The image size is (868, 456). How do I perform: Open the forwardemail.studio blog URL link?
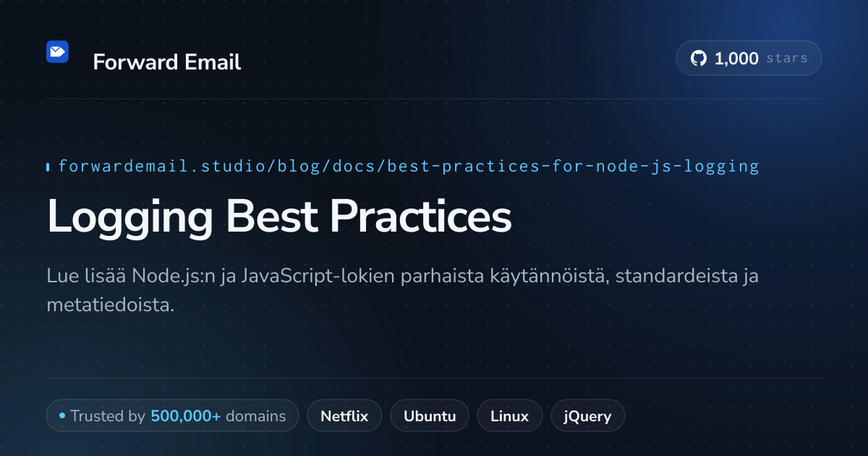tap(409, 166)
